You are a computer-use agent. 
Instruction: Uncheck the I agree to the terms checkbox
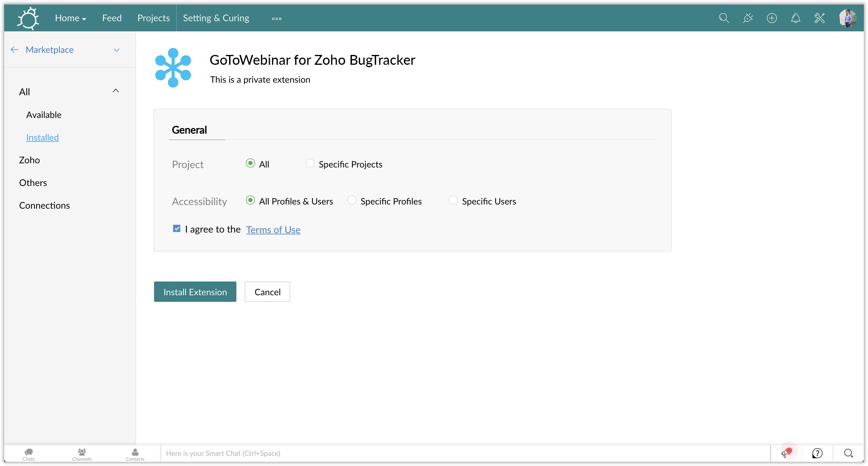click(x=177, y=229)
